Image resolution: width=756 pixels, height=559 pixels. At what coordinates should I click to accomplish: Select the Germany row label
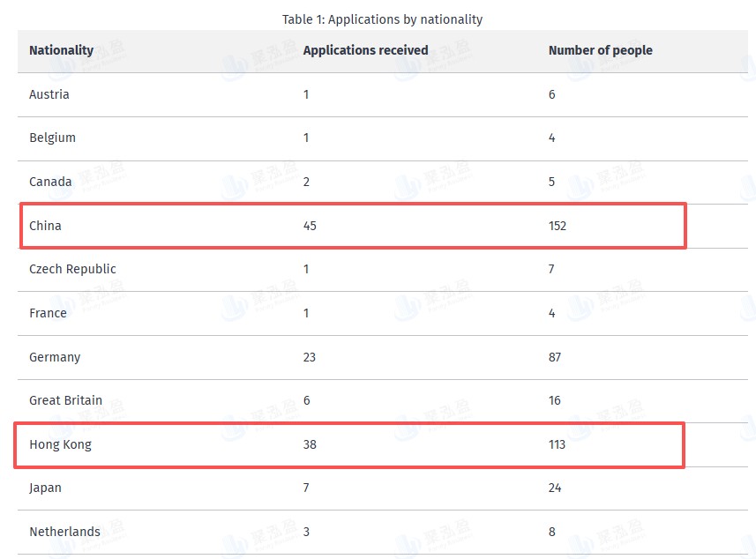(55, 357)
